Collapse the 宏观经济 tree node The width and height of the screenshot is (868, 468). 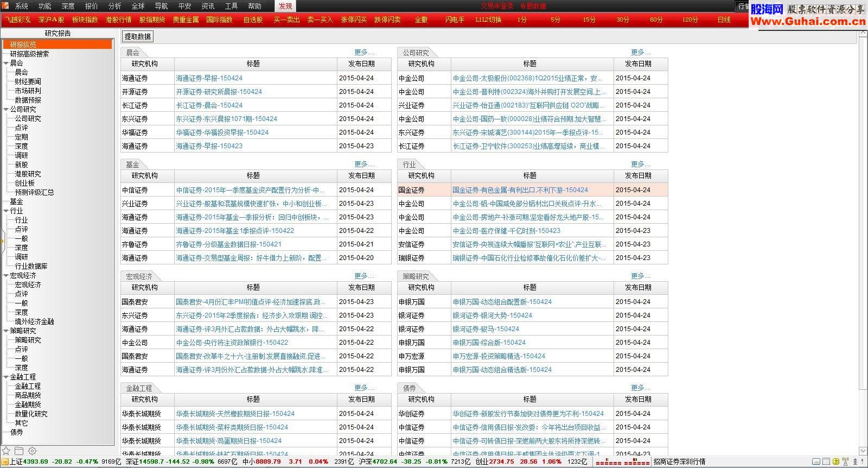[x=6, y=275]
